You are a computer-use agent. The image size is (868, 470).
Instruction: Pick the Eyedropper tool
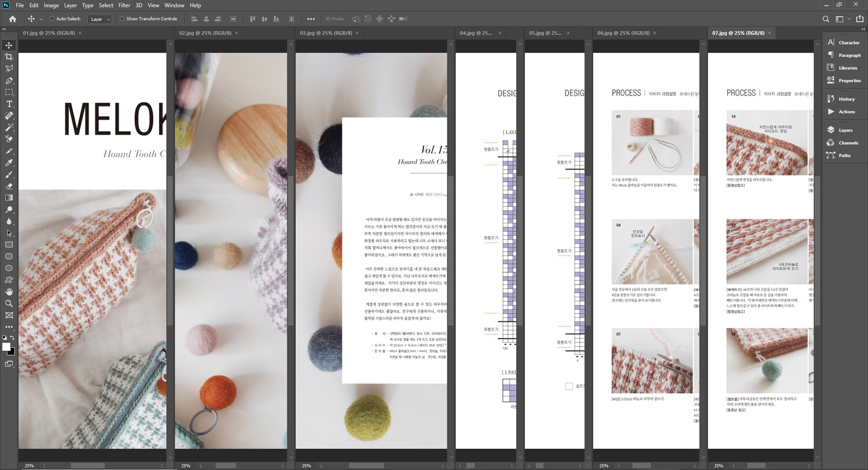(x=9, y=163)
